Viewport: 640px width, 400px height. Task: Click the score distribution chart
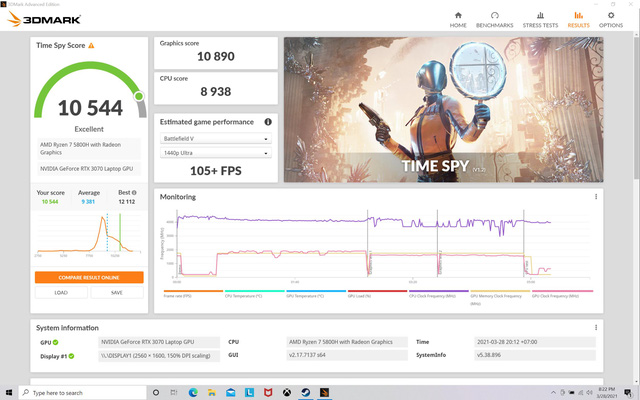[89, 235]
